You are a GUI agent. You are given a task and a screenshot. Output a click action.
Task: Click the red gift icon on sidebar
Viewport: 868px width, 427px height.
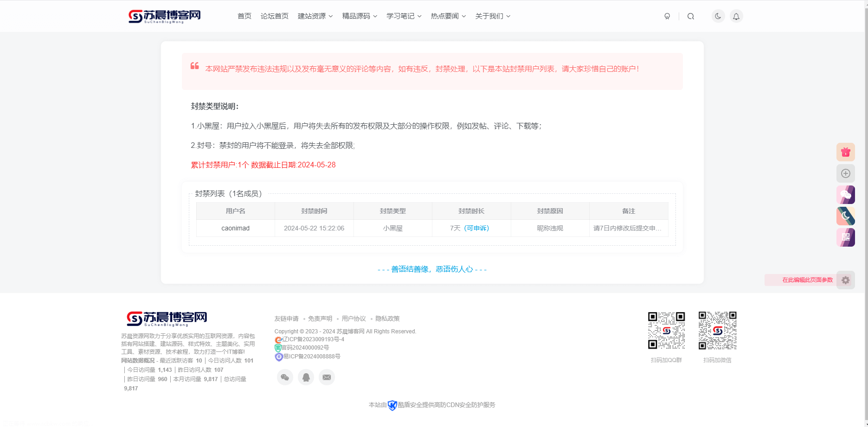[846, 152]
